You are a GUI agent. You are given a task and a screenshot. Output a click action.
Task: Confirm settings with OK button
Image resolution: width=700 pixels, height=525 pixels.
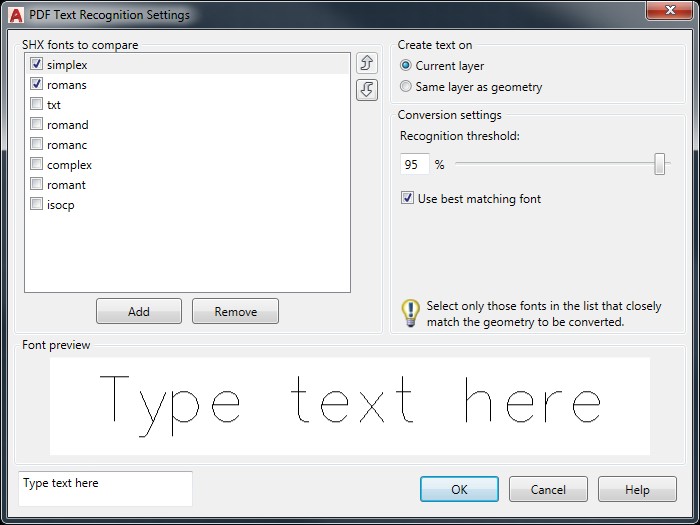(x=459, y=489)
